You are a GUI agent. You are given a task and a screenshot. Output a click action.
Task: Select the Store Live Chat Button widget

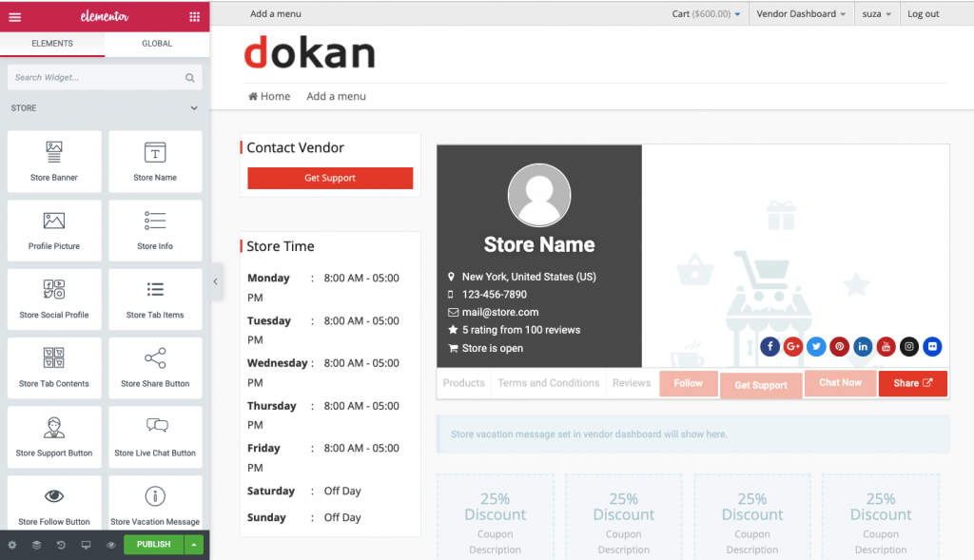point(155,437)
